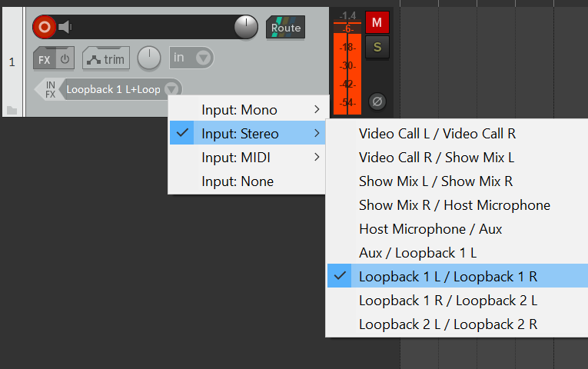This screenshot has height=369, width=588.
Task: Toggle the FX bypass power button
Action: tap(65, 59)
